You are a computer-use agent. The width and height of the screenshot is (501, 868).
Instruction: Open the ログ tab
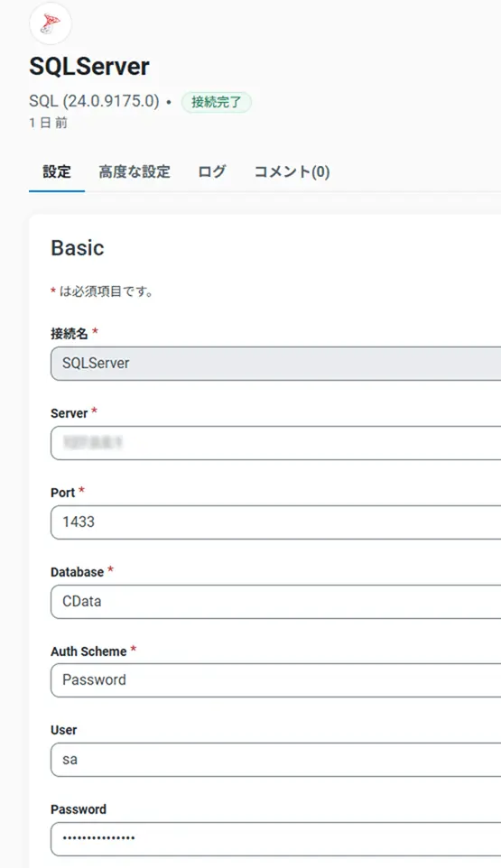[212, 171]
